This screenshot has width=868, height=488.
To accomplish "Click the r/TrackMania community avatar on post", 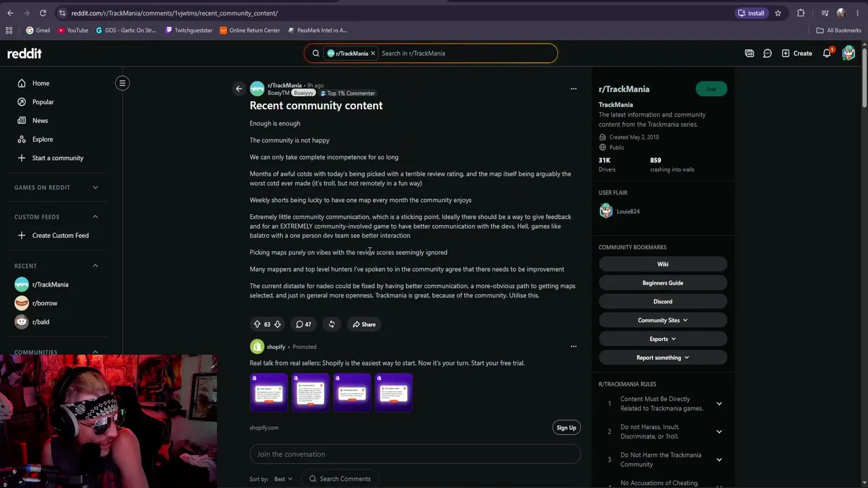I will tap(257, 89).
